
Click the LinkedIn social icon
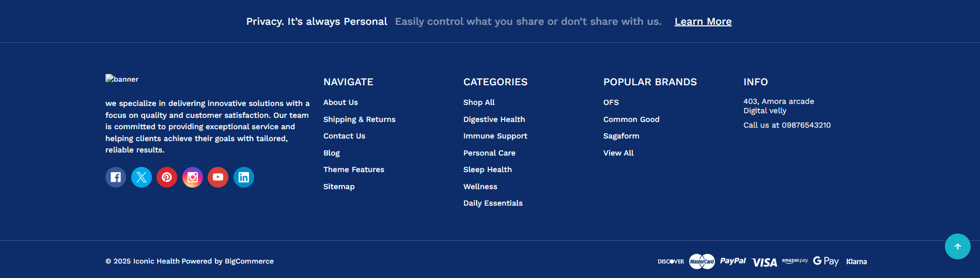[x=244, y=177]
